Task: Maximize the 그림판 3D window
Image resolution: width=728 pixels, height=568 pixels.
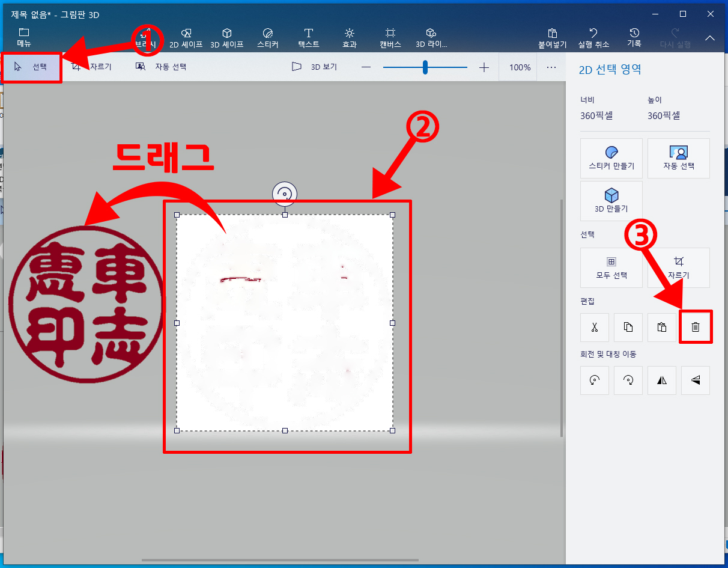Action: 683,14
